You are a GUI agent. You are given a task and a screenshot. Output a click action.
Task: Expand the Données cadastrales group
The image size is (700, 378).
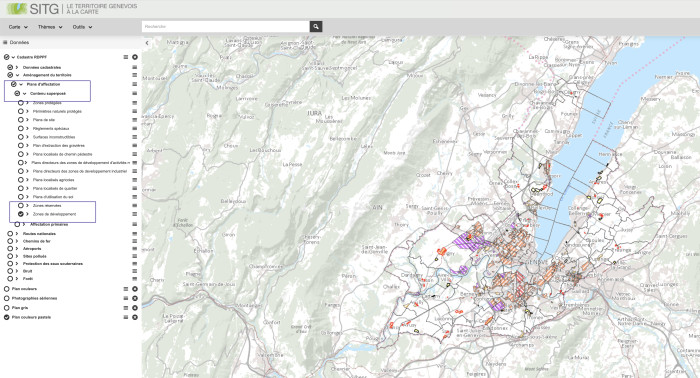click(x=17, y=67)
